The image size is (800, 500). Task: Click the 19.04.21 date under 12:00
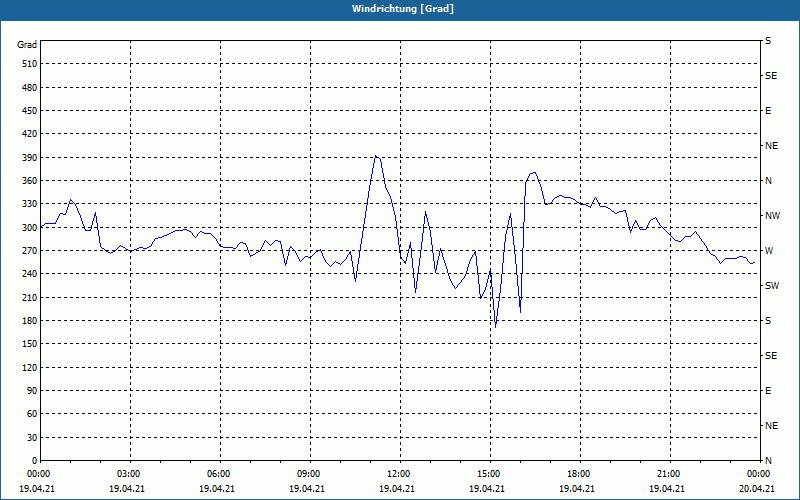[x=397, y=489]
